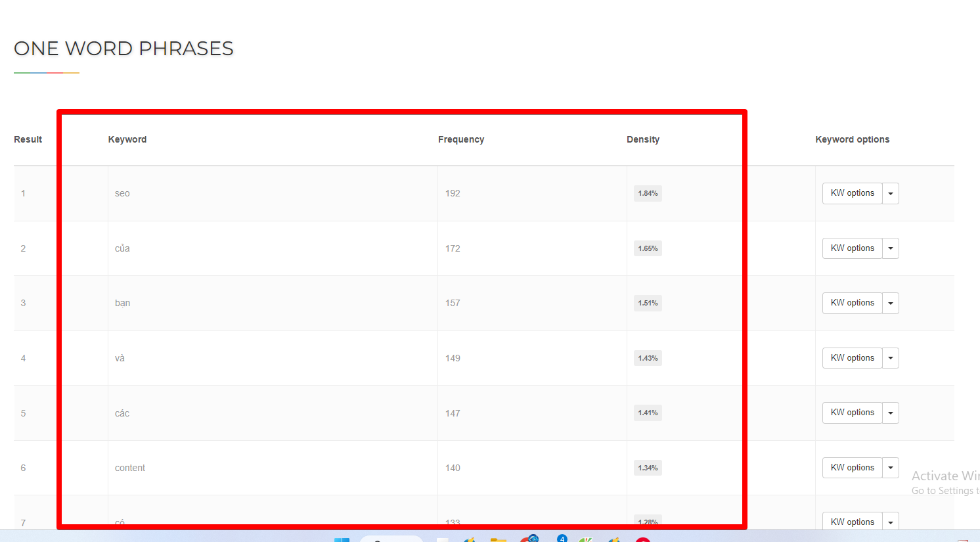Show dropdown menu for các KW options
980x542 pixels.
click(891, 413)
